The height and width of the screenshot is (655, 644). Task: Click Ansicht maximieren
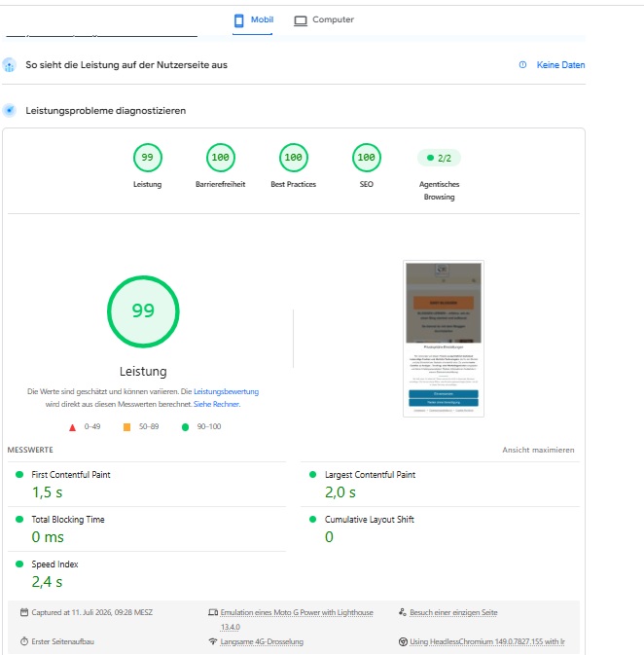coord(538,450)
